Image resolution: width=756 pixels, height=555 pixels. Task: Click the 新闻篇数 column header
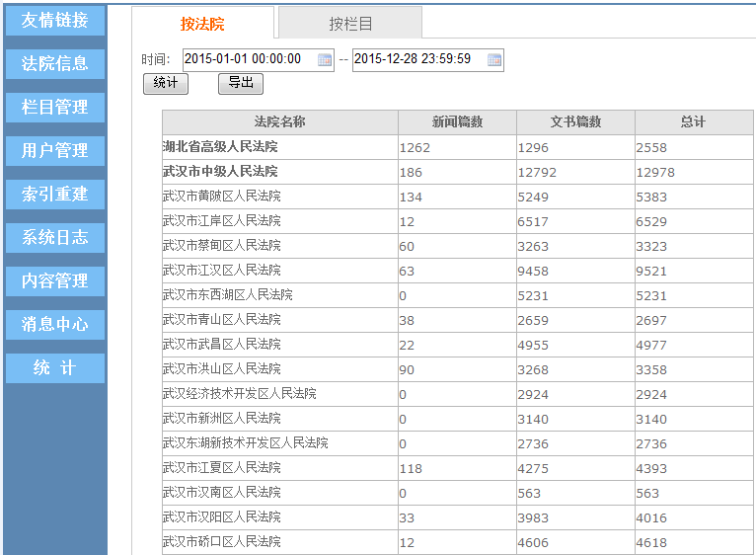click(x=457, y=122)
